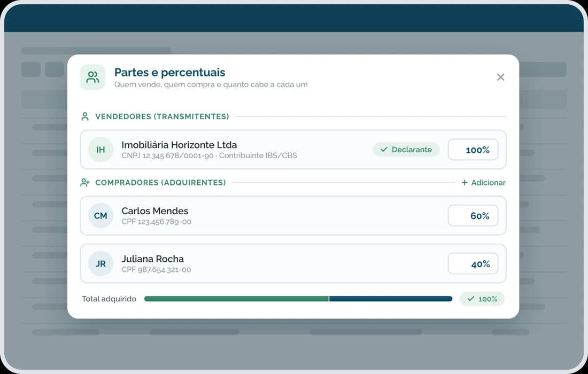Click the green segment of the total bar

236,299
